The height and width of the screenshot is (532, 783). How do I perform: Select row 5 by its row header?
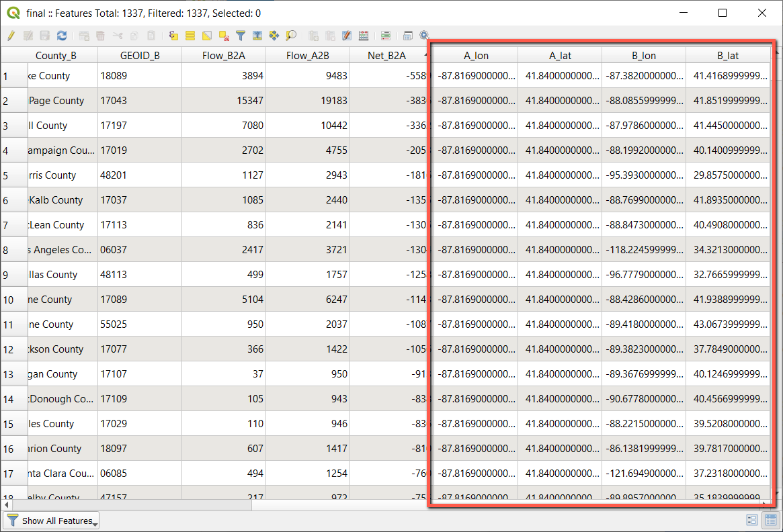[13, 175]
